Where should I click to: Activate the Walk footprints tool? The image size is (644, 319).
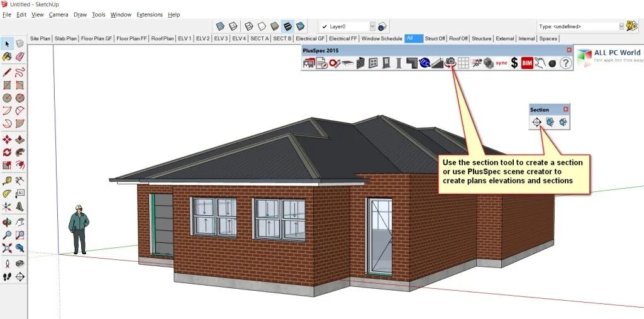click(x=7, y=277)
